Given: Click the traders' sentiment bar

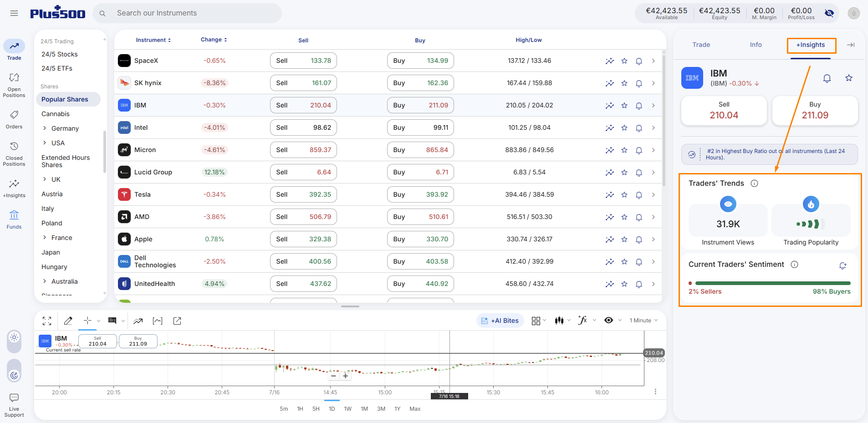Looking at the screenshot, I should [x=770, y=283].
